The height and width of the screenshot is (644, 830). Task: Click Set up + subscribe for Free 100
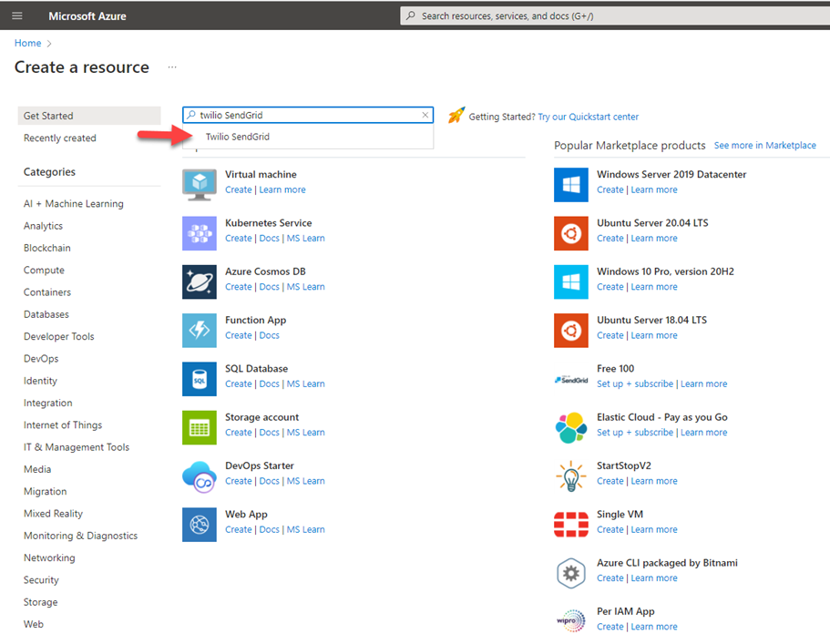(x=635, y=383)
